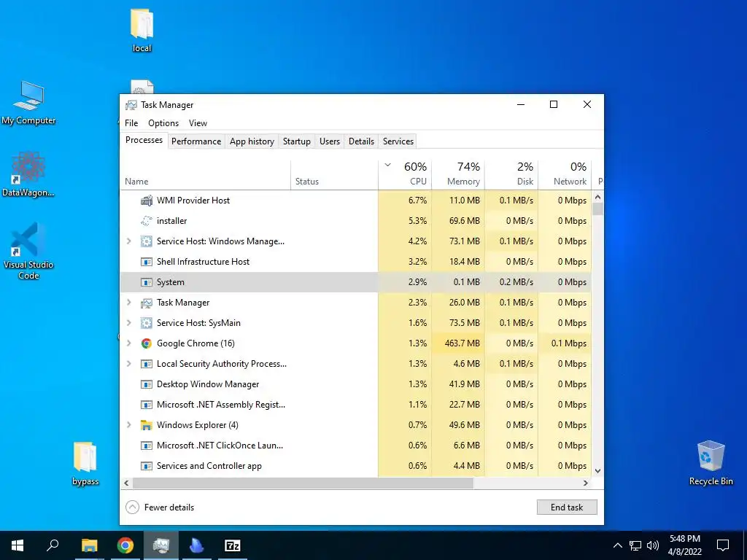
Task: Click the Microsoft .NET ClickOnce Laun icon
Action: pyautogui.click(x=147, y=446)
